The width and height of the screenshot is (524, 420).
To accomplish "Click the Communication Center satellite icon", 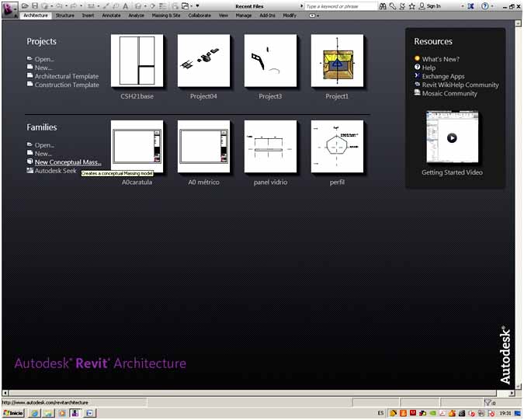I will click(402, 6).
